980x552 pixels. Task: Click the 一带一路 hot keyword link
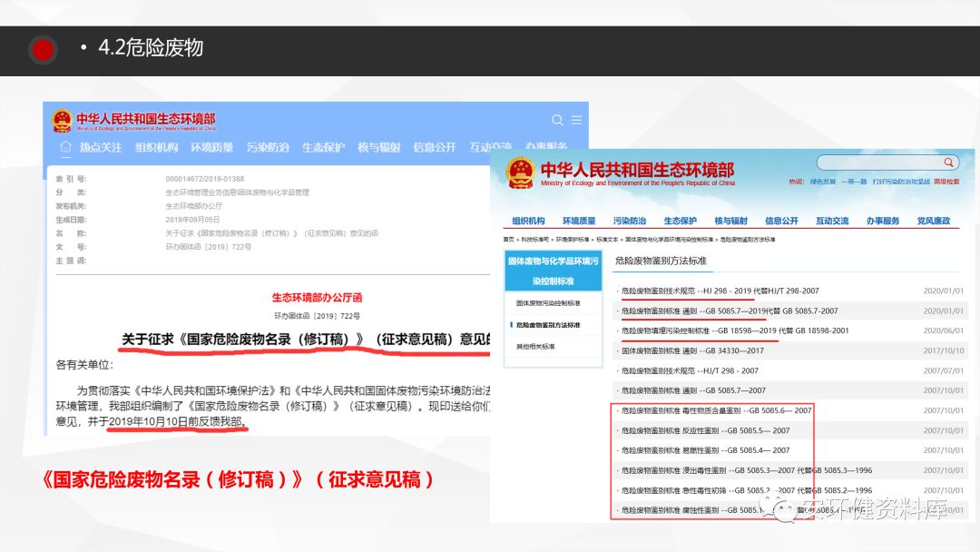(x=854, y=182)
